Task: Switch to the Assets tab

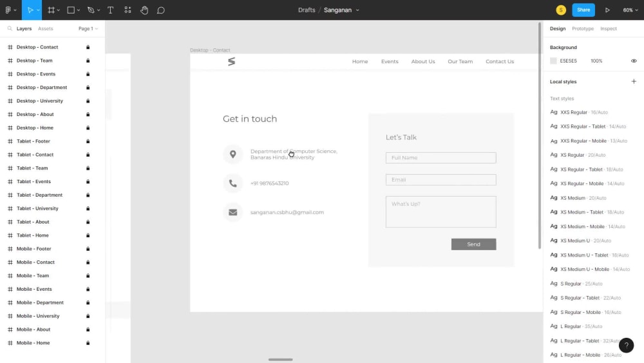Action: tap(46, 29)
